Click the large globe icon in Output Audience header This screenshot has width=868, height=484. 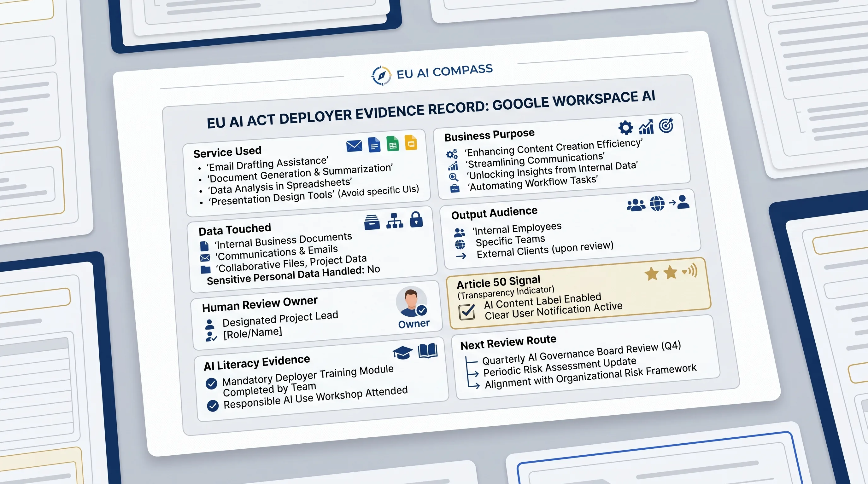pyautogui.click(x=657, y=203)
